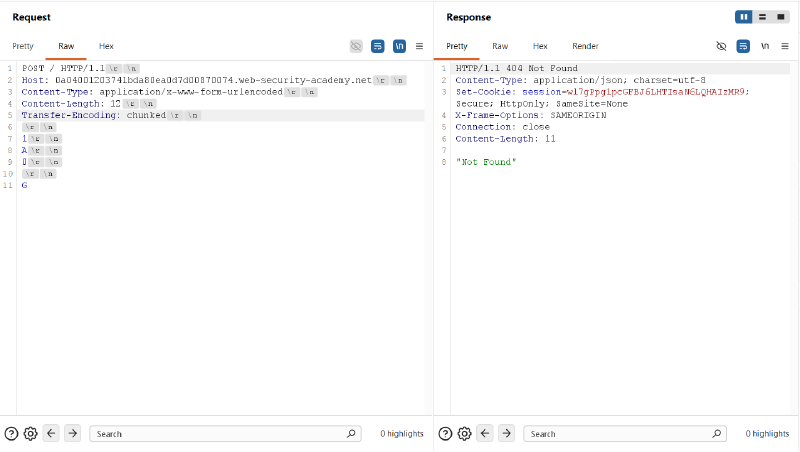
Task: Open the Response Hex tab
Action: (540, 46)
